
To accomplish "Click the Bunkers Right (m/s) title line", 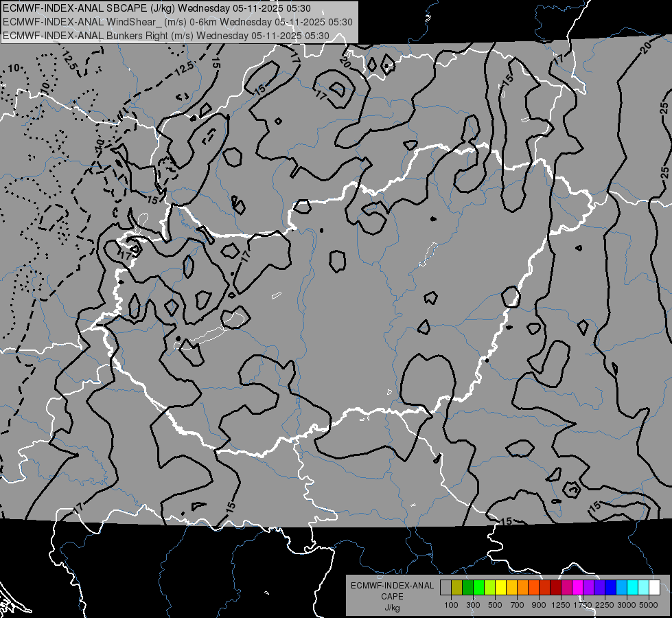I will tap(166, 36).
